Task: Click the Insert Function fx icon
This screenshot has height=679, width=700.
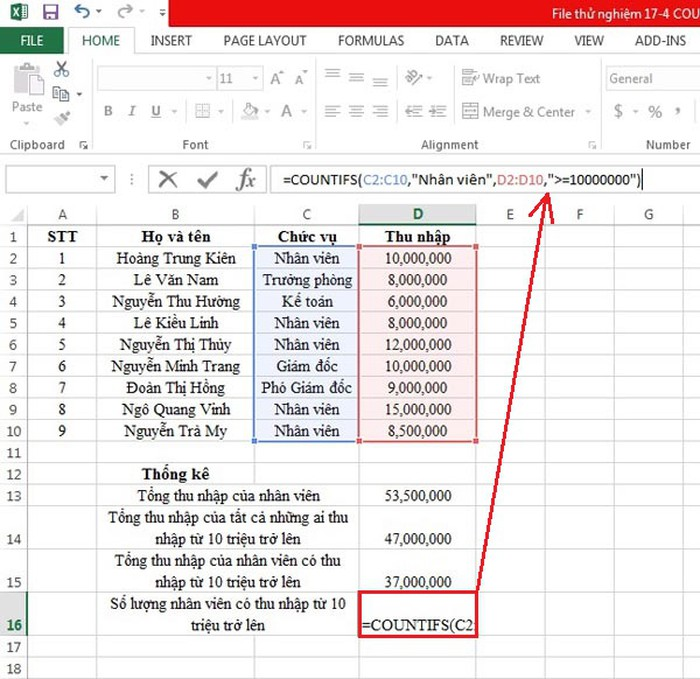Action: 246,179
